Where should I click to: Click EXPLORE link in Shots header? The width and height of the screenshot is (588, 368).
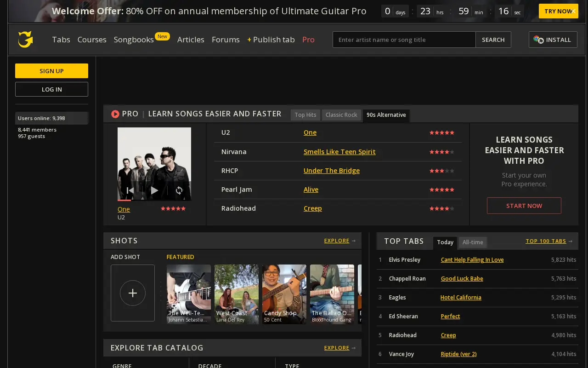pos(337,241)
